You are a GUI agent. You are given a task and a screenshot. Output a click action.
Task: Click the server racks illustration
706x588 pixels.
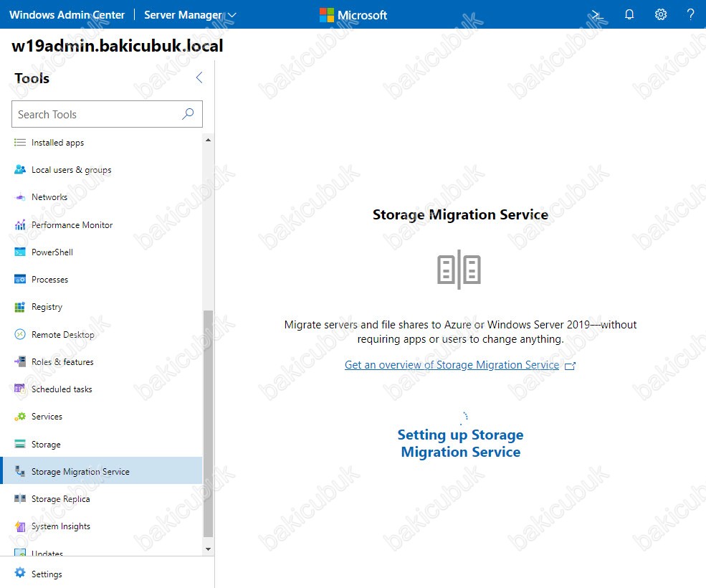[x=459, y=270]
